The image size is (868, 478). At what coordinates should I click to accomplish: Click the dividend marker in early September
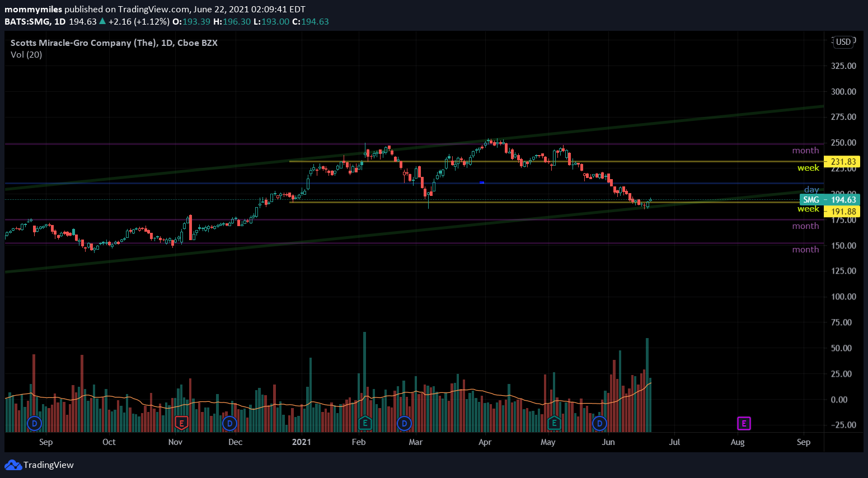pyautogui.click(x=35, y=423)
